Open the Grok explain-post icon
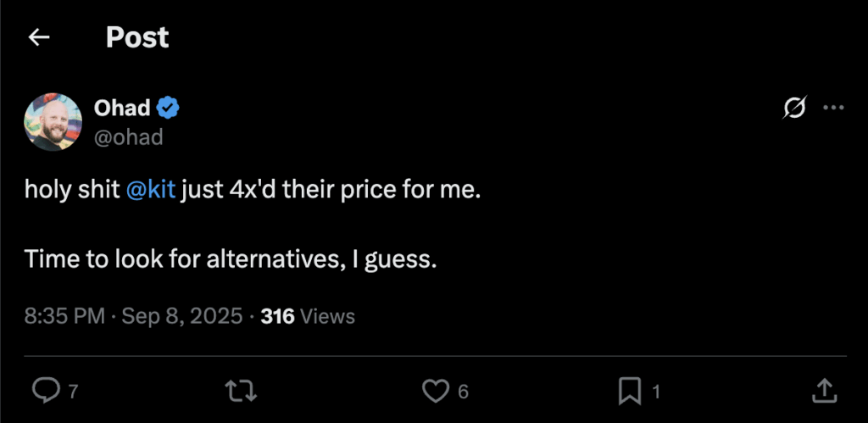This screenshot has width=868, height=423. 794,108
